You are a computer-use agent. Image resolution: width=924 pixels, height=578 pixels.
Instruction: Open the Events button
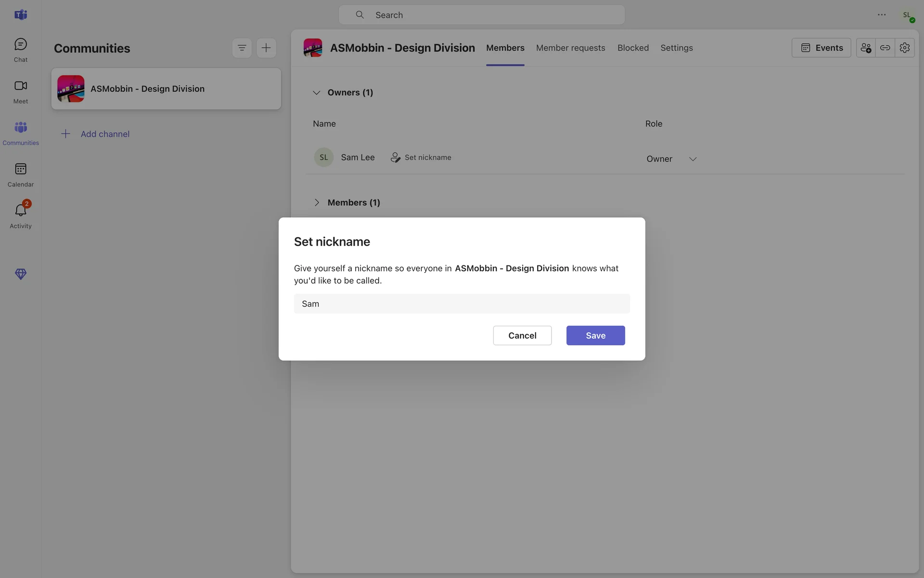click(821, 48)
